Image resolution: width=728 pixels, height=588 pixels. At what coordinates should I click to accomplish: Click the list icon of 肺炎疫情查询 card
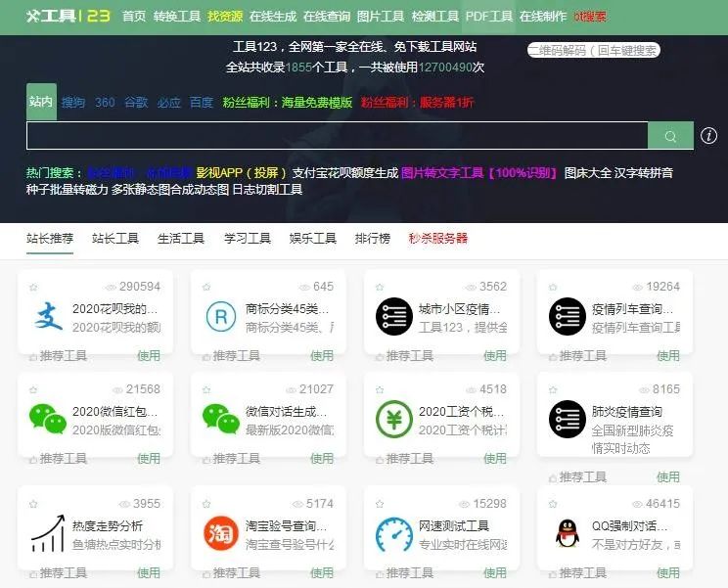pyautogui.click(x=568, y=419)
